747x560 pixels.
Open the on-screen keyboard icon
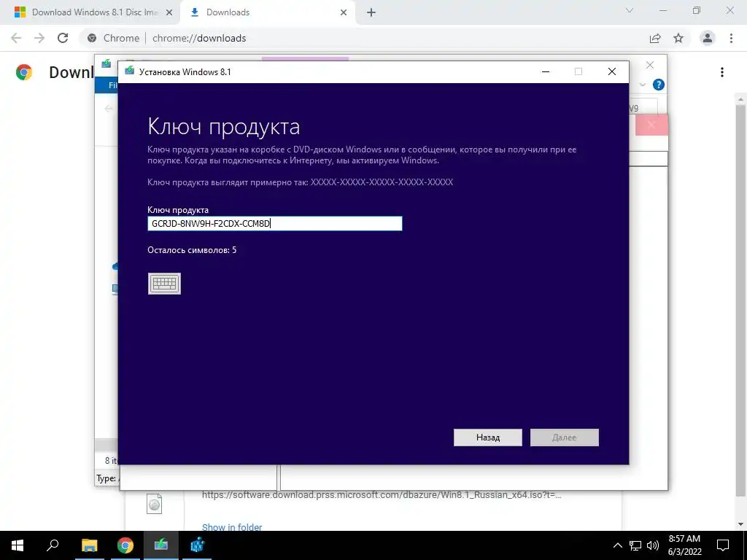[164, 284]
